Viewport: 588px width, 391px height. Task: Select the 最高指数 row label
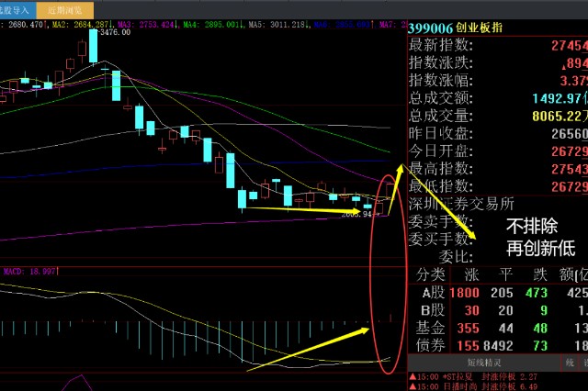[x=441, y=169]
